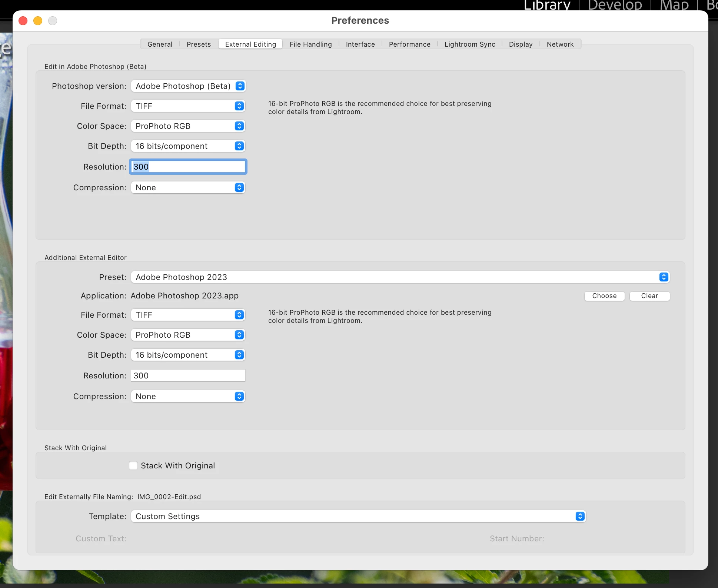Switch to the General tab

point(160,44)
